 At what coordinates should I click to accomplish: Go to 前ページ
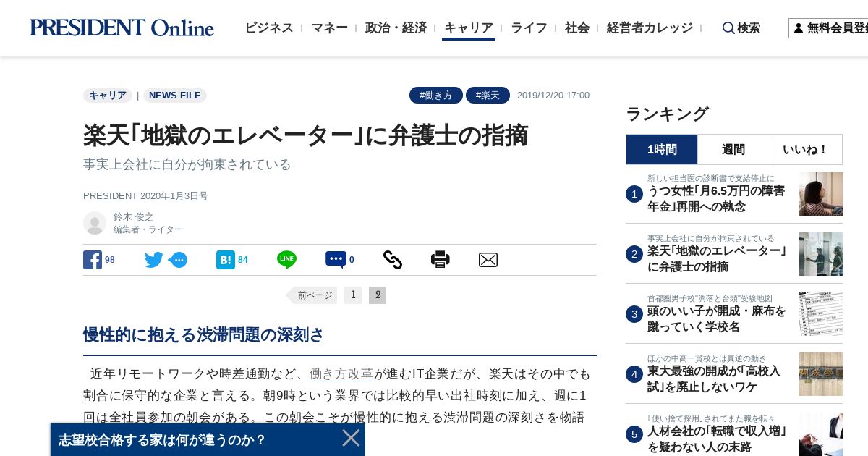coord(312,295)
